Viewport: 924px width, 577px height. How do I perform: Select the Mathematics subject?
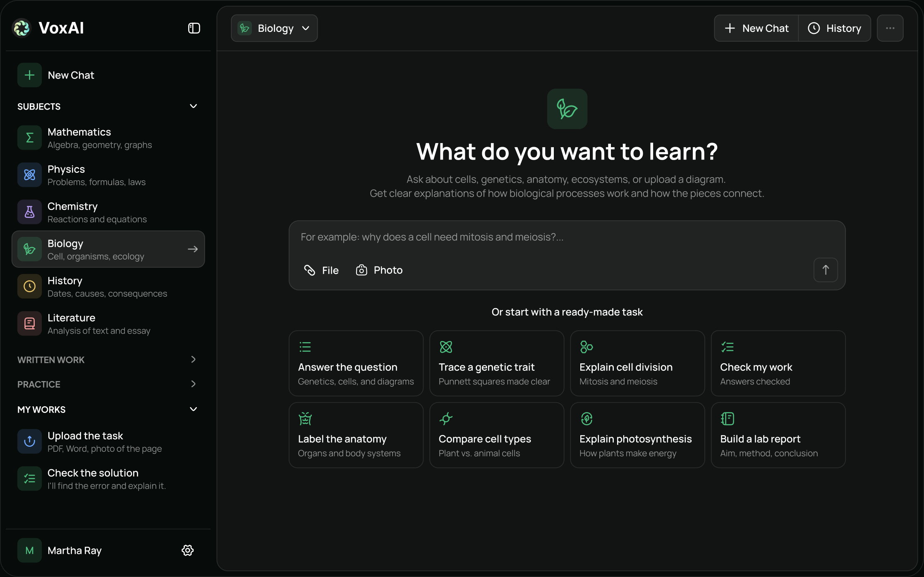click(108, 138)
